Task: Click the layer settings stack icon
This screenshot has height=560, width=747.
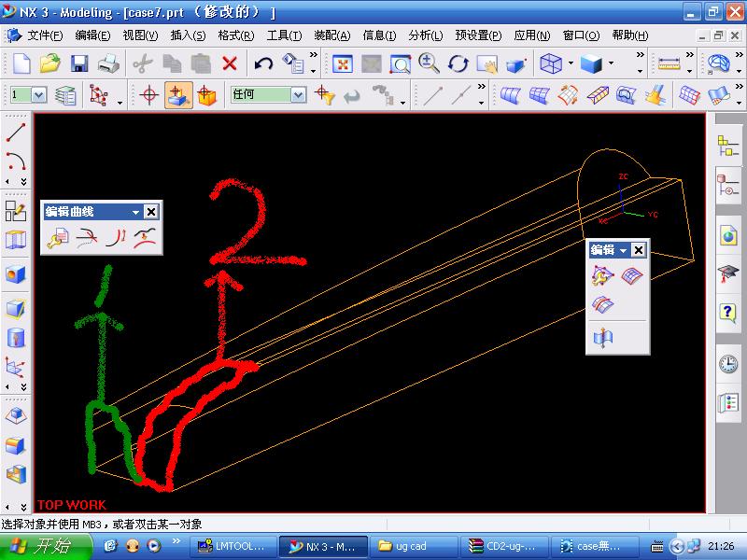Action: point(65,95)
